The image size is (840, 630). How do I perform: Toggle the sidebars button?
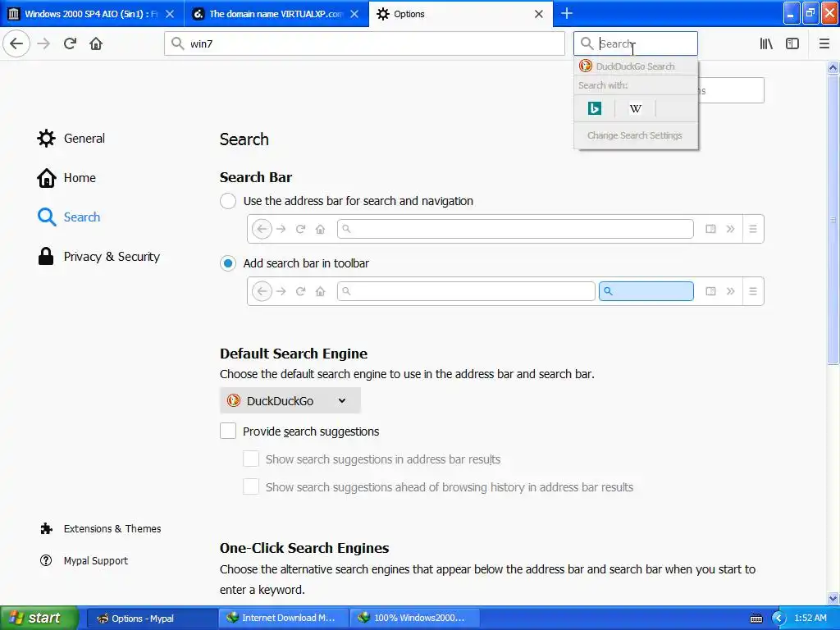click(x=792, y=43)
